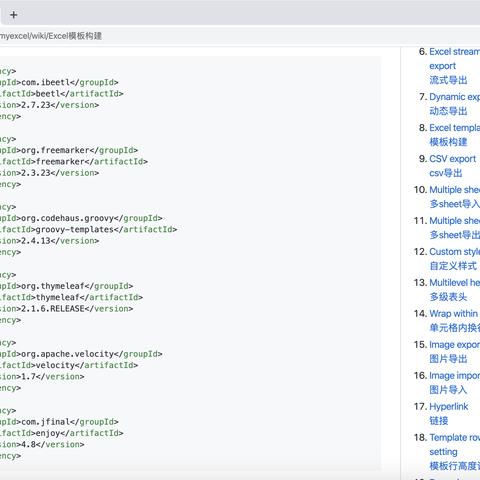480x480 pixels.
Task: Click the version 4.8 code line
Action: (x=42, y=445)
